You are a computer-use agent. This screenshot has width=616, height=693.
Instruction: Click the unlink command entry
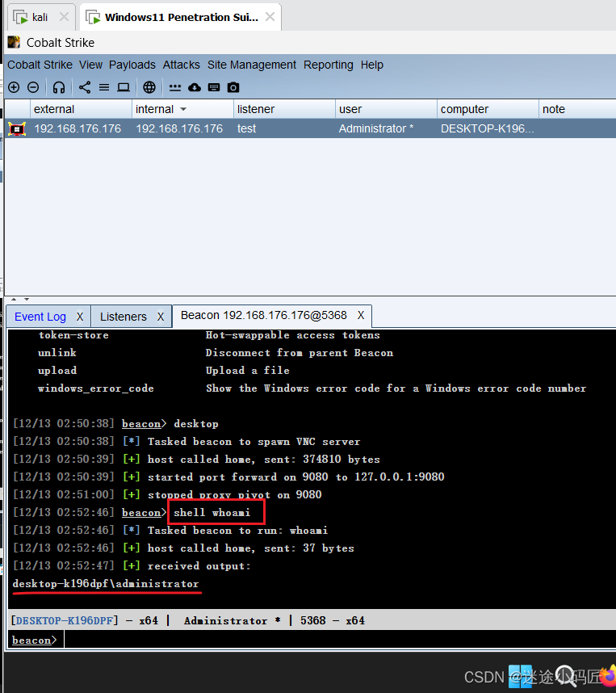pos(57,353)
